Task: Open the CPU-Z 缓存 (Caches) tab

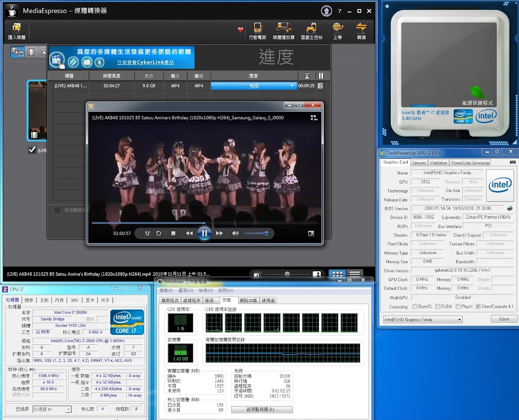Action: (29, 300)
